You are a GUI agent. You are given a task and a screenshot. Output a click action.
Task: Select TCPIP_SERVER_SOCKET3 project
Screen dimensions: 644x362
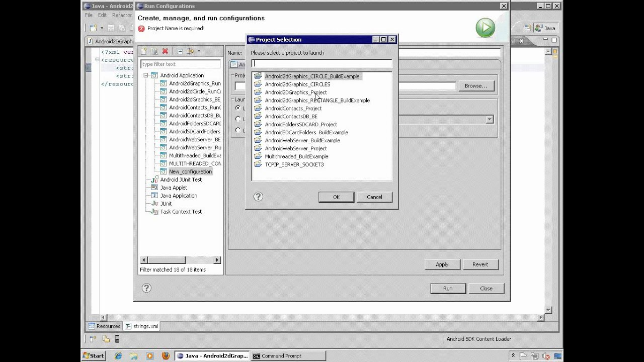(294, 165)
